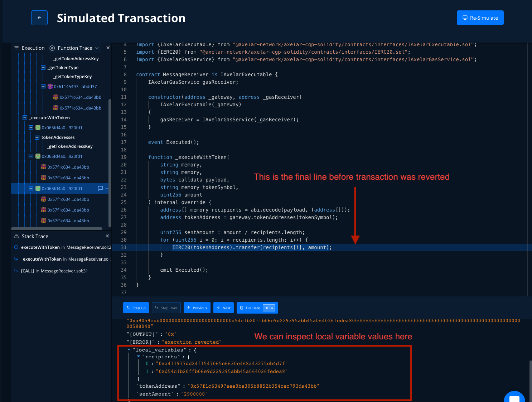Screen dimensions: 532x402
Task: Click the Previous step button
Action: point(197,308)
